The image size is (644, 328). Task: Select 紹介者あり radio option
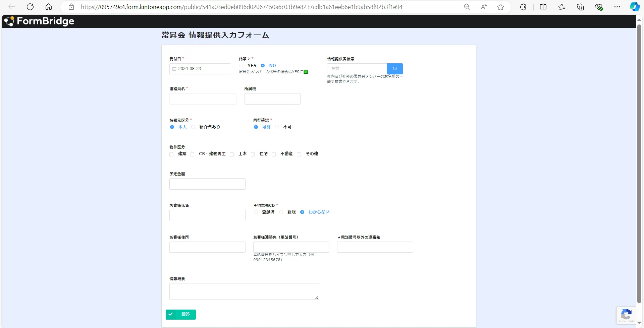point(193,127)
